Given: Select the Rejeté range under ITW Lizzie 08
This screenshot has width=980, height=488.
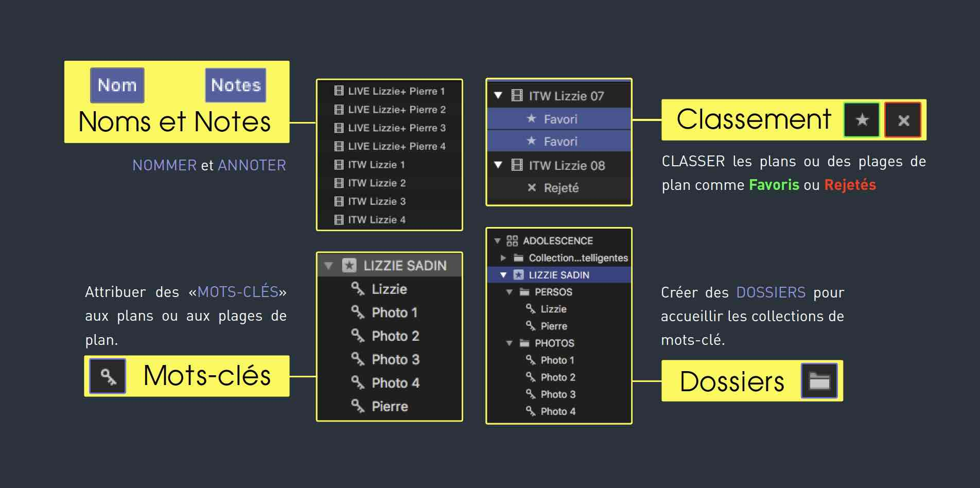Looking at the screenshot, I should pos(561,188).
